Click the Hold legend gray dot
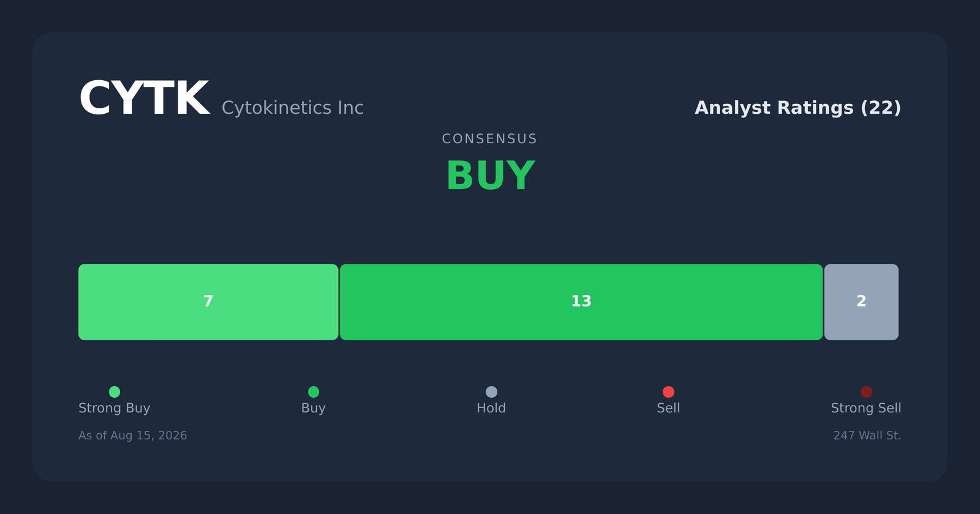This screenshot has width=980, height=514. [491, 392]
